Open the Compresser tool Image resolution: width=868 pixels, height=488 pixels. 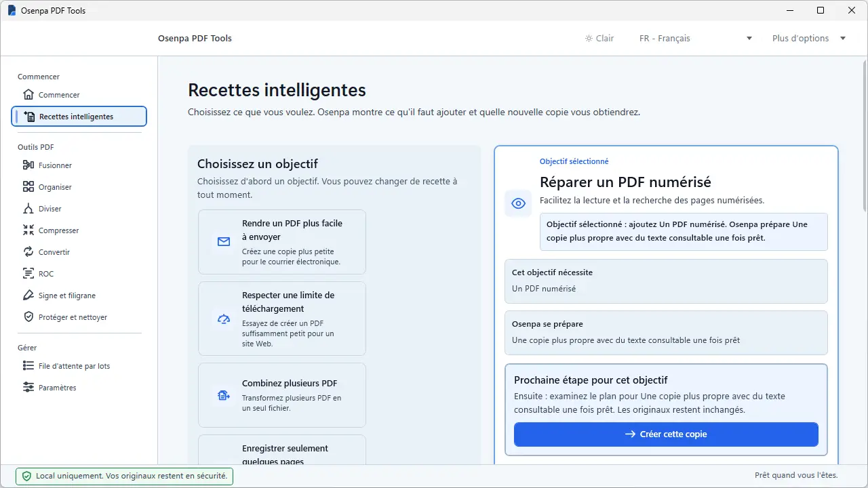pos(79,230)
